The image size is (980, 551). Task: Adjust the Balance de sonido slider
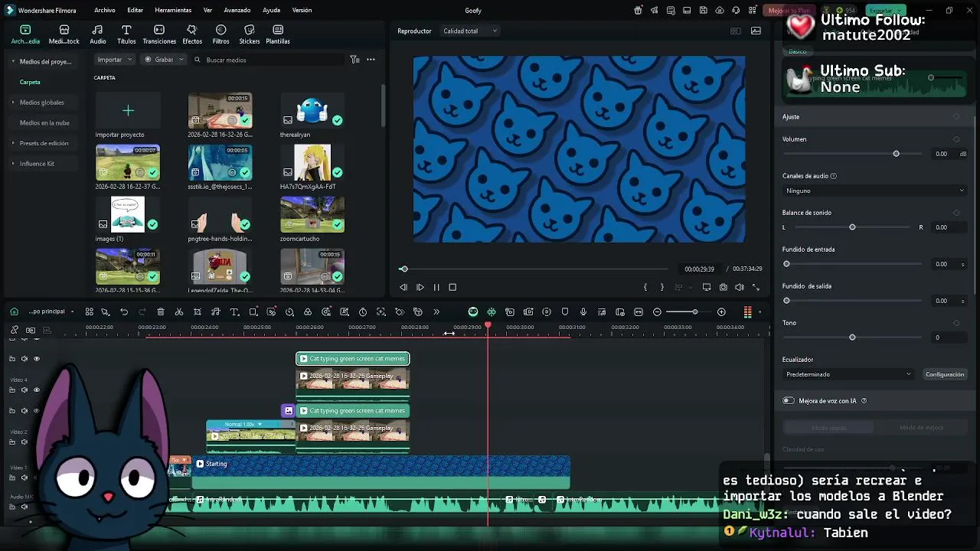tap(852, 227)
